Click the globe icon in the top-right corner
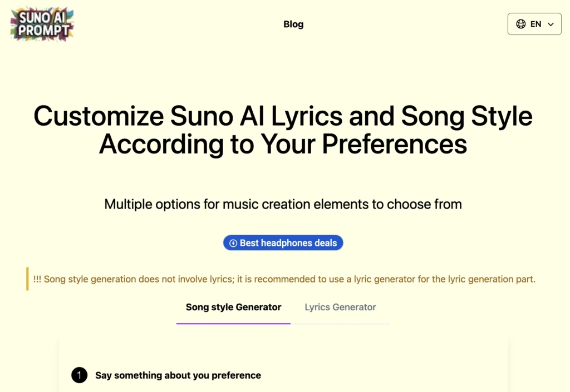570x392 pixels. (521, 24)
